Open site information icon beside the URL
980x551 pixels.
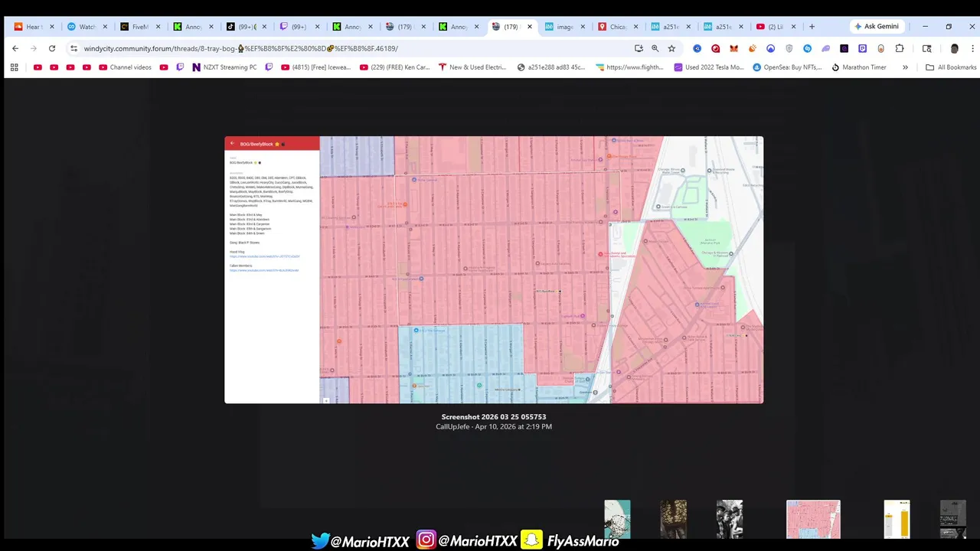coord(73,48)
